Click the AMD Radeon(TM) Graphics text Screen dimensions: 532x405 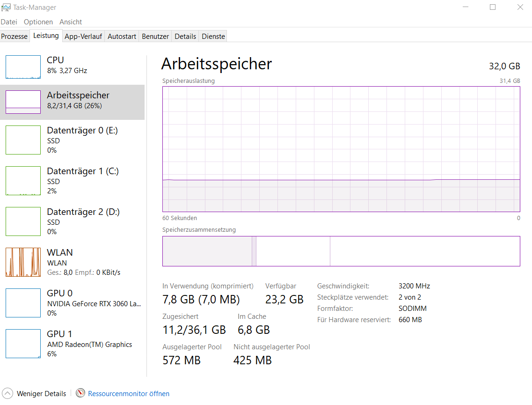[x=89, y=344]
